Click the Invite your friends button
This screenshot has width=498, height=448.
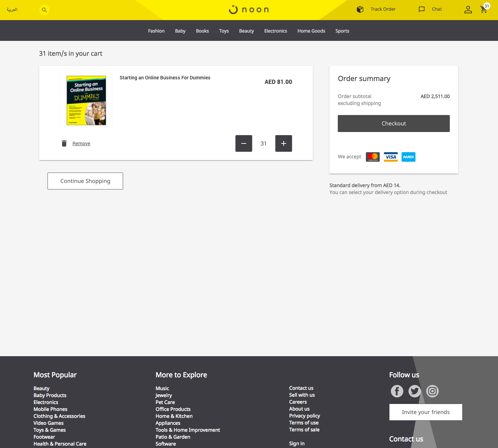tap(426, 412)
